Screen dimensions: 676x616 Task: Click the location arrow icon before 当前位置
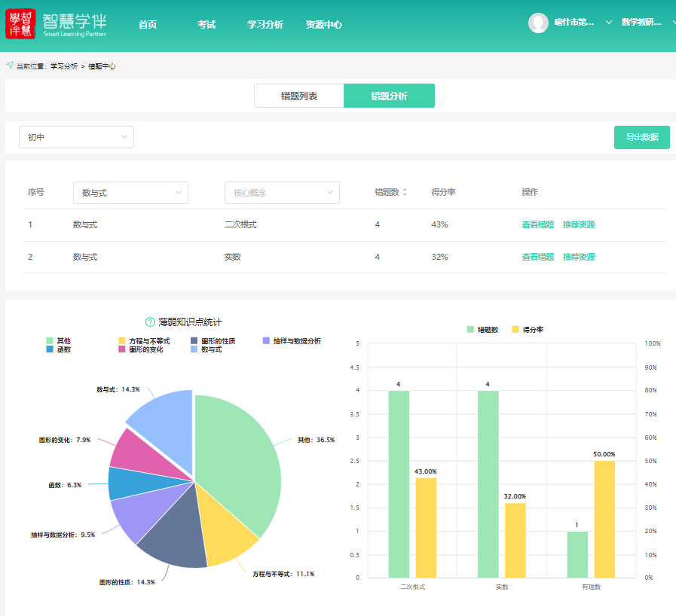(x=10, y=66)
